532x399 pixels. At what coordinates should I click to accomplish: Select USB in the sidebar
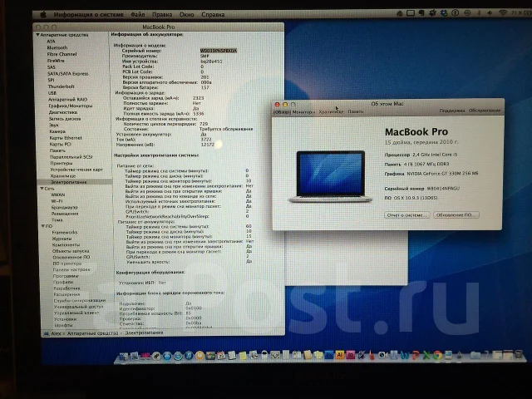pos(52,93)
